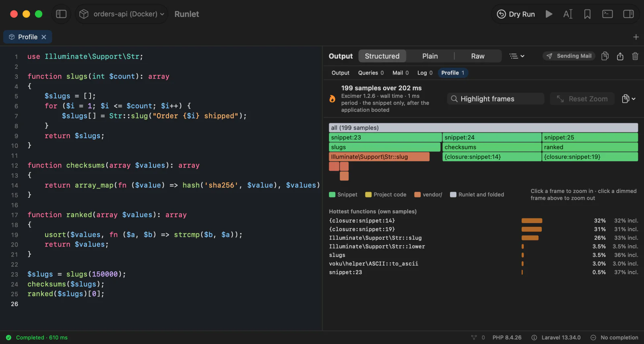644x344 pixels.
Task: Open the terminal console icon
Action: [x=607, y=14]
